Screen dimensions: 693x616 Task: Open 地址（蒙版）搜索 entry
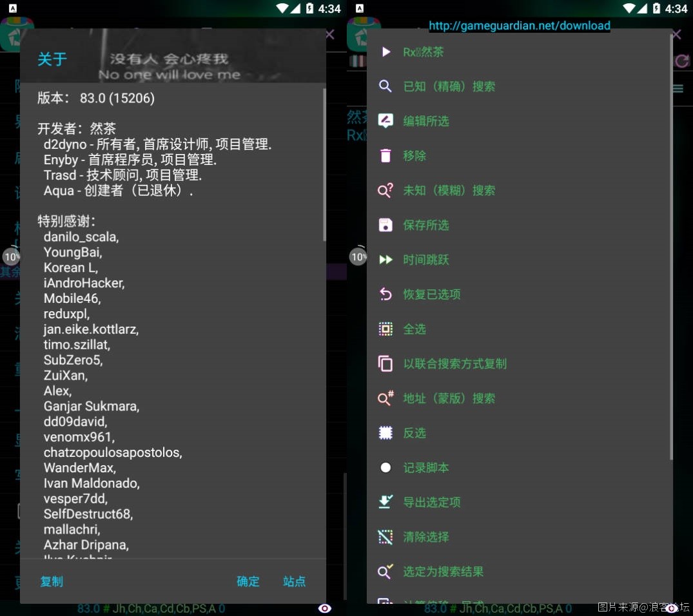click(x=449, y=398)
